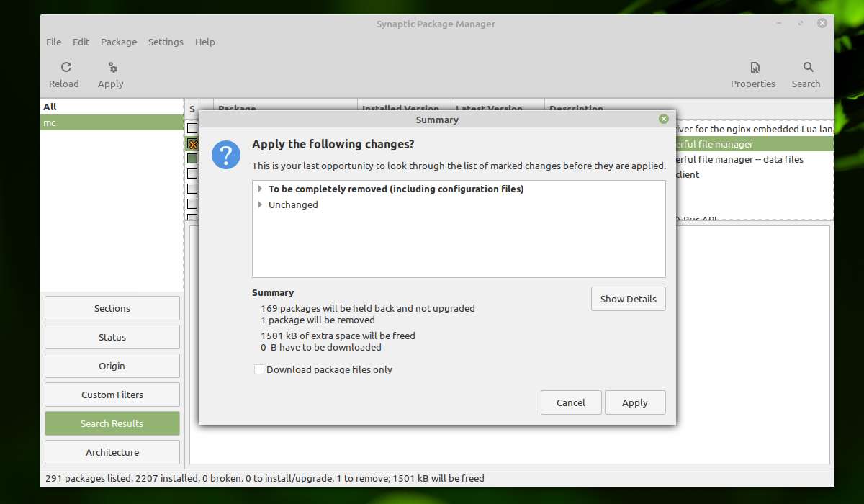
Task: Click the '0 B have to be downloaded' line
Action: tap(321, 347)
